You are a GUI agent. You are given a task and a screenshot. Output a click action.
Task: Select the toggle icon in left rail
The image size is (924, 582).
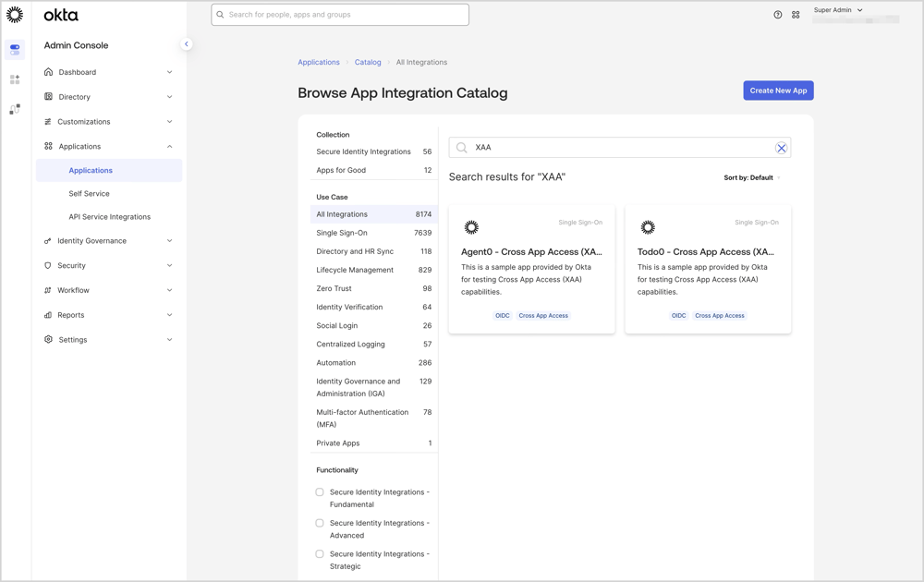click(x=15, y=49)
